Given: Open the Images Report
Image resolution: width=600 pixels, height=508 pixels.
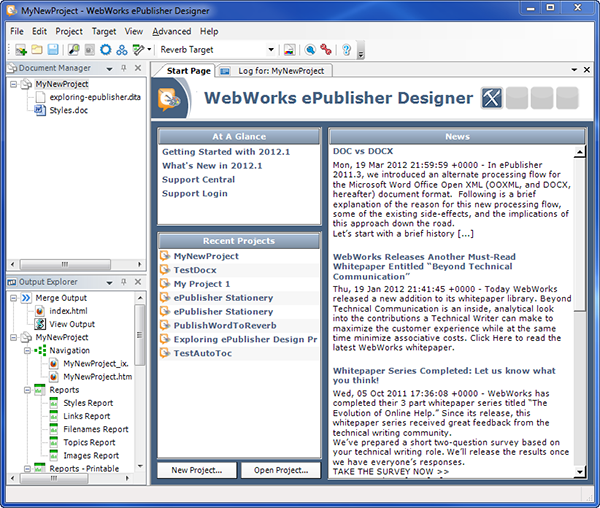Looking at the screenshot, I should (x=91, y=456).
